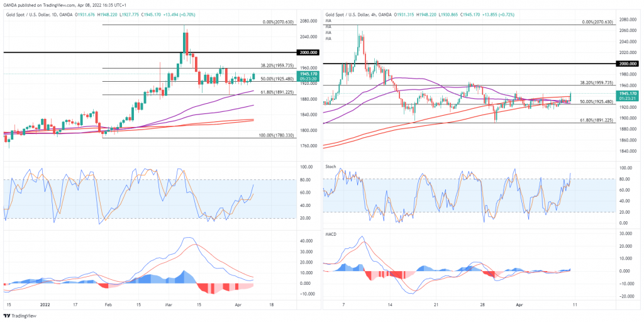Select the 'Gold Spot / U.S. Dollar, 1D, OANDA' title
644x322 pixels.
pos(38,15)
